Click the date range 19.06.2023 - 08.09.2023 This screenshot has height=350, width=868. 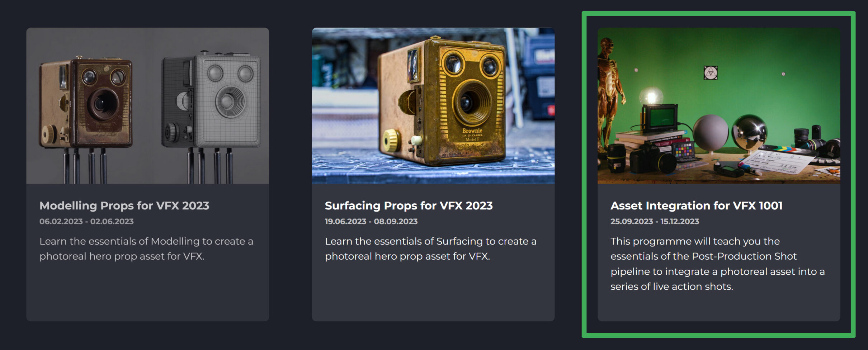click(371, 222)
